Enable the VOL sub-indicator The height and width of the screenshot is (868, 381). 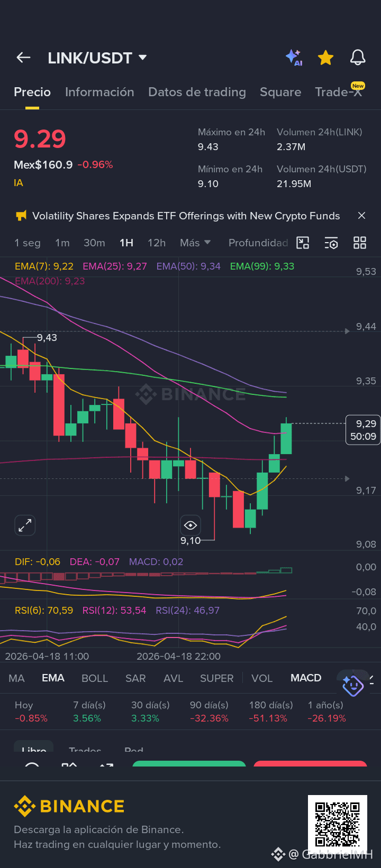click(262, 678)
